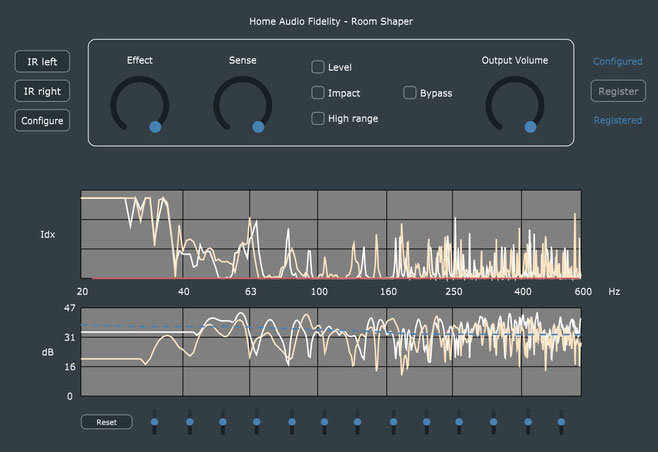Click the IR left button
The width and height of the screenshot is (658, 452).
[x=42, y=62]
